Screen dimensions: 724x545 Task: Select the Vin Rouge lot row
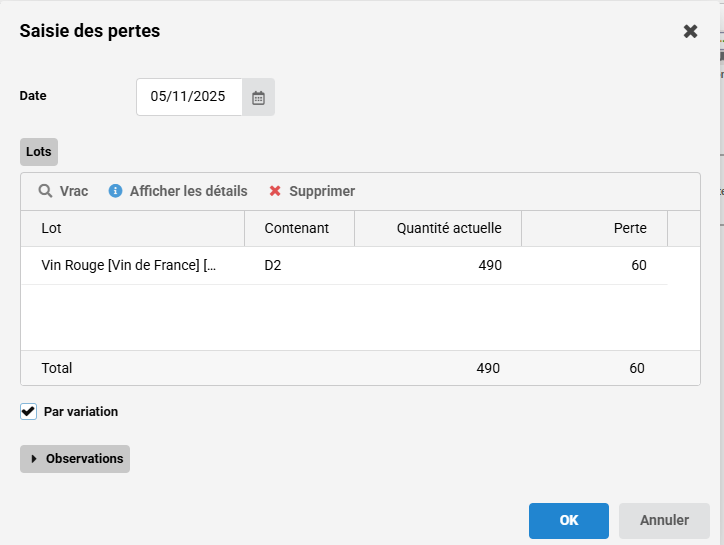(128, 265)
